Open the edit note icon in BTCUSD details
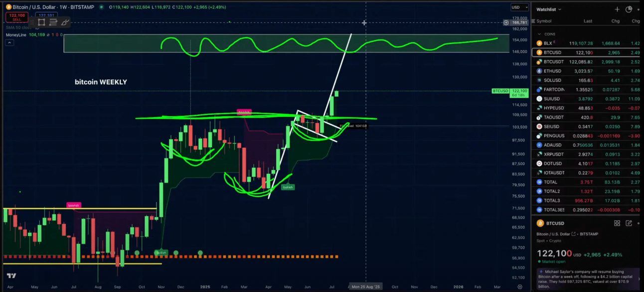 629,223
